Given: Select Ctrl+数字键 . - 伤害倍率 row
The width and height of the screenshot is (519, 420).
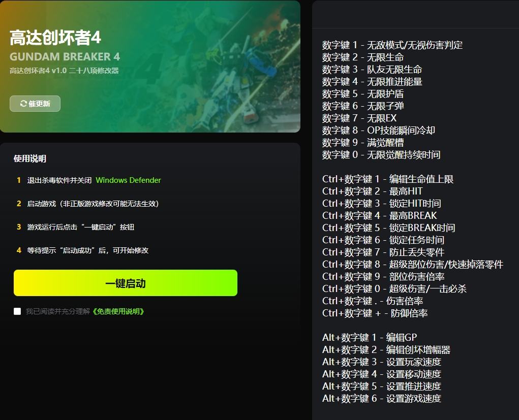Looking at the screenshot, I should click(373, 301).
